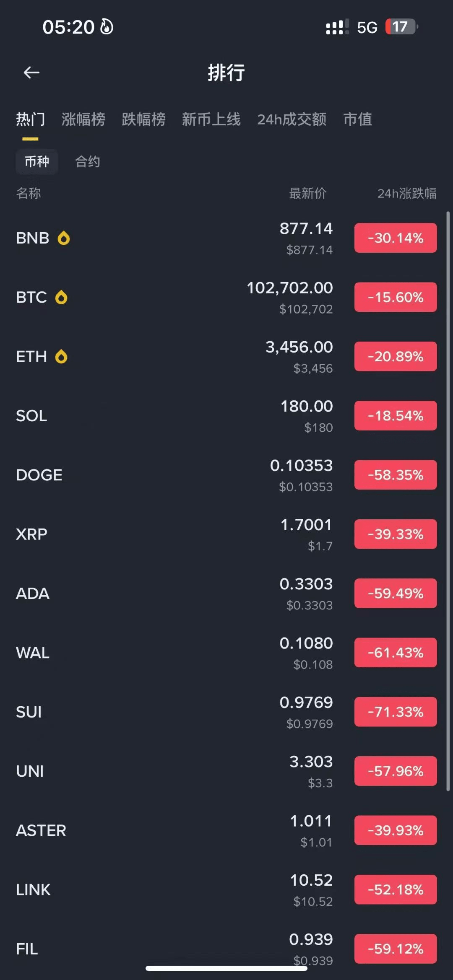Tap the BNB -30.14% change badge
The height and width of the screenshot is (980, 453).
coord(395,238)
